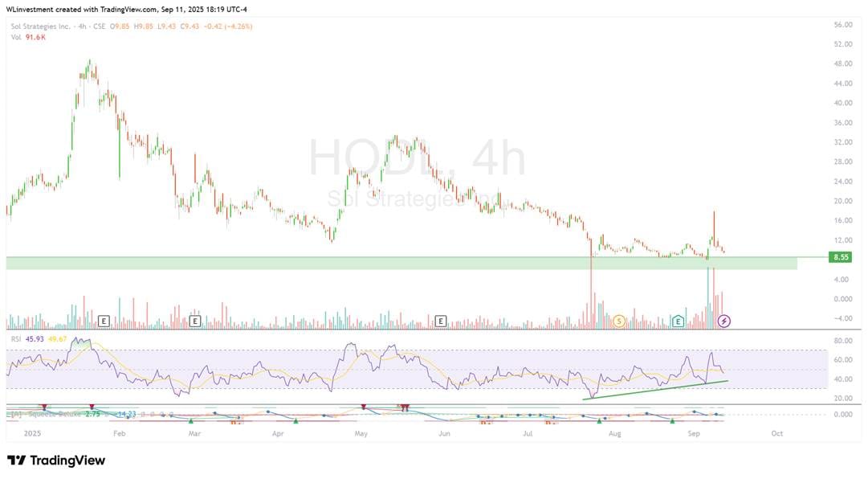Click the low value 'L9.43'
Image resolution: width=868 pixels, height=479 pixels.
pyautogui.click(x=167, y=26)
